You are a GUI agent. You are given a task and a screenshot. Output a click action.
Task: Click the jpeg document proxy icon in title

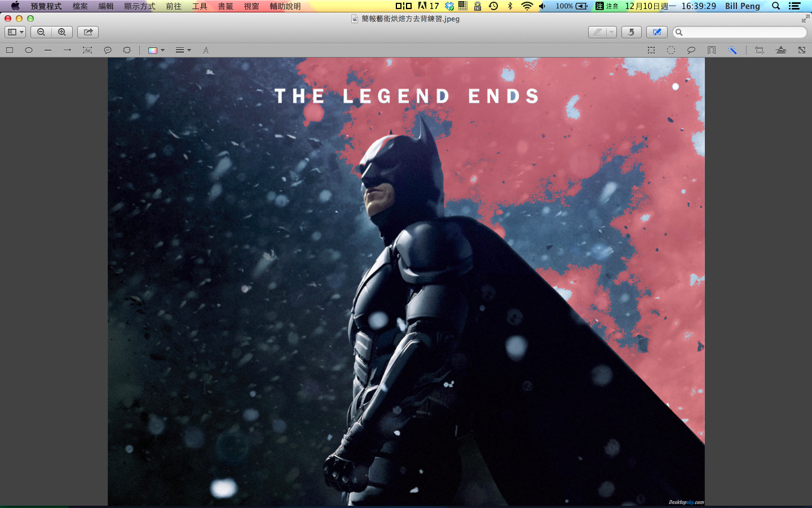tap(355, 19)
